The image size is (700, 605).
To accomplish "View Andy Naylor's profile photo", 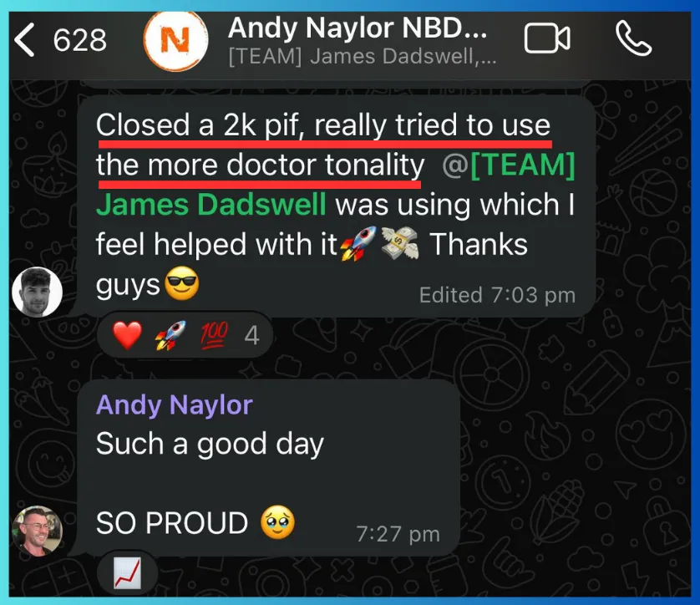I will coord(37,531).
